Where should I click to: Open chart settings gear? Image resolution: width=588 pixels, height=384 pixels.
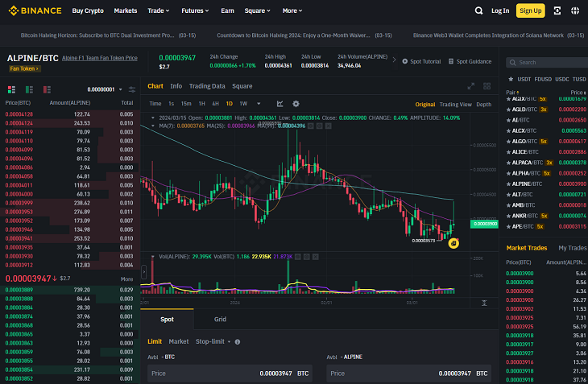coord(296,104)
